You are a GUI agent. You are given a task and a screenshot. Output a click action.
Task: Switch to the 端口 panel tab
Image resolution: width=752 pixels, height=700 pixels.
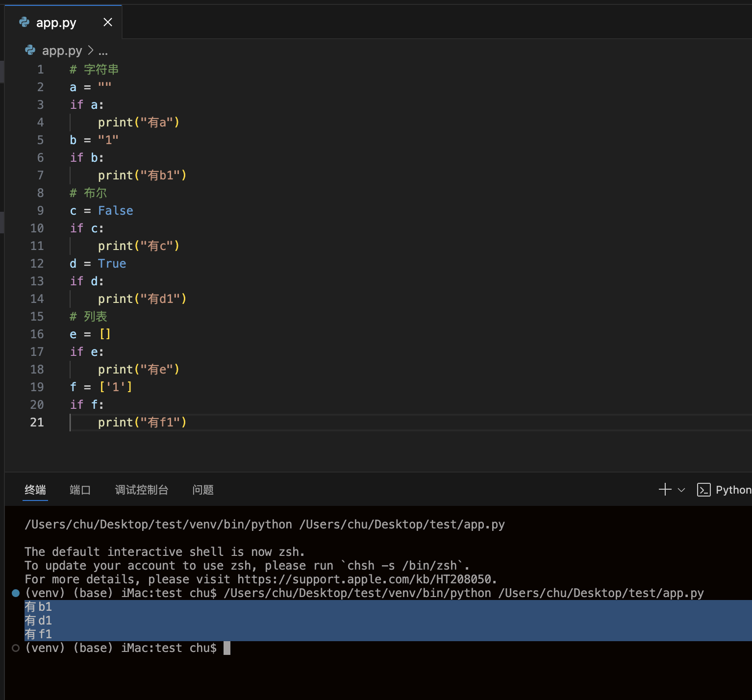(80, 490)
